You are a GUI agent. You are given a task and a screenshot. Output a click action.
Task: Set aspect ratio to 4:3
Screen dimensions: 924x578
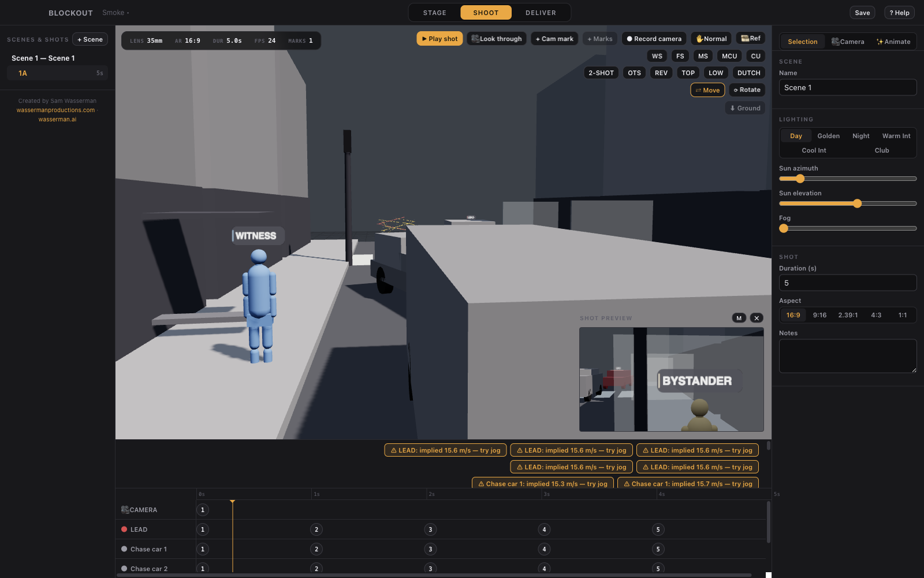[876, 315]
